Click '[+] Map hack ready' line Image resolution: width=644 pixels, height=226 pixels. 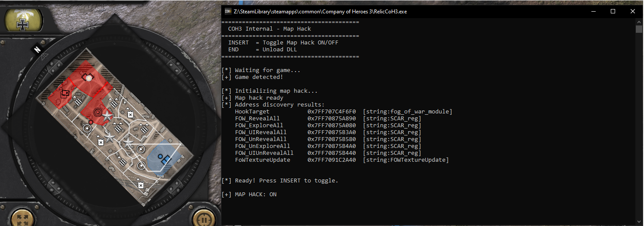click(x=252, y=98)
